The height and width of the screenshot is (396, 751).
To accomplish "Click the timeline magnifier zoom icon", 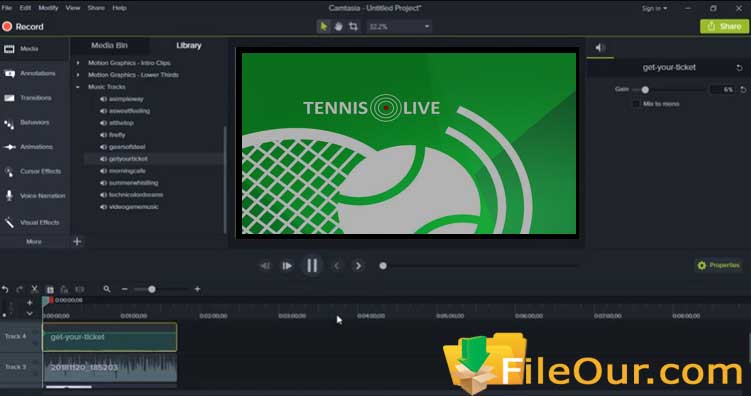I will click(x=107, y=289).
